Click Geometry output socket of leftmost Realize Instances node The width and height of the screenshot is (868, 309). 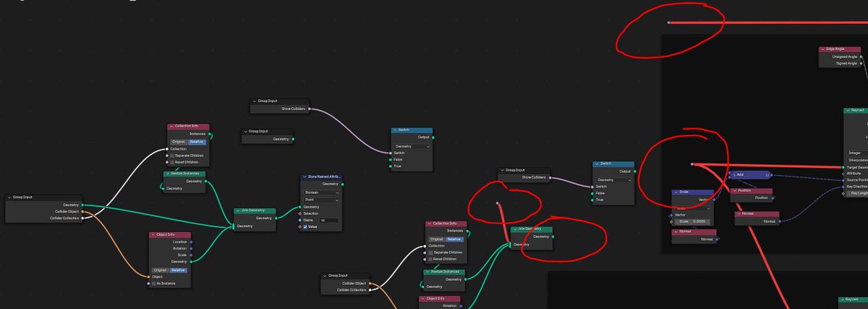click(x=205, y=182)
